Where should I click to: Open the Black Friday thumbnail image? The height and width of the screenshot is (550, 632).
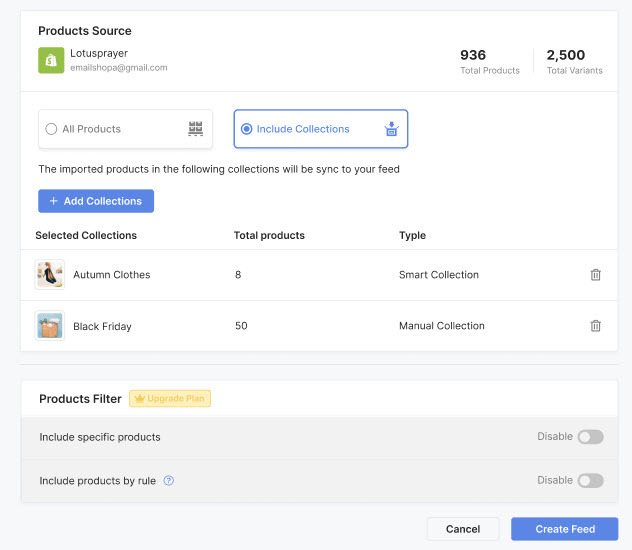[x=50, y=326]
